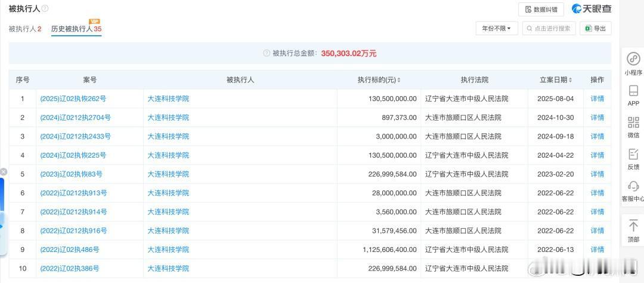Viewport: 644px width, 283px height.
Task: Click the 天眼查 logo
Action: [592, 8]
